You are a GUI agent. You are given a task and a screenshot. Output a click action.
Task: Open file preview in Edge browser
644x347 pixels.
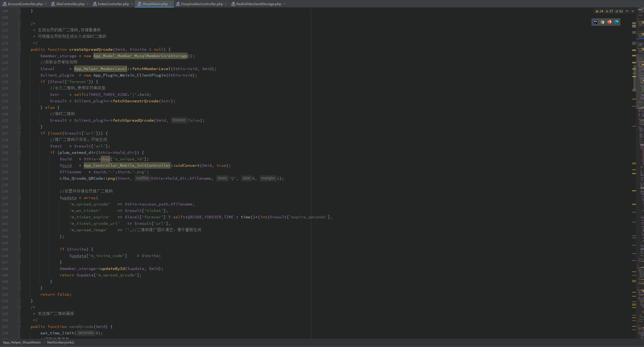[x=616, y=22]
